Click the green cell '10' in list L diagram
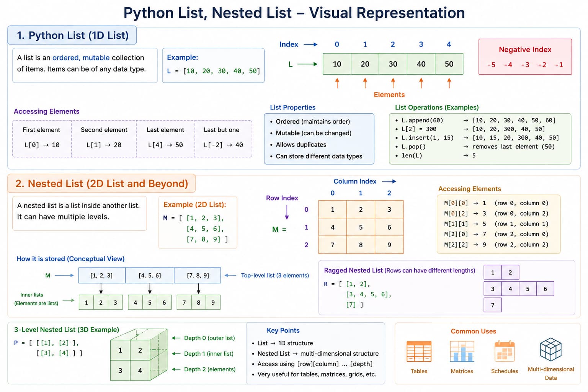588x392 pixels. click(x=337, y=64)
